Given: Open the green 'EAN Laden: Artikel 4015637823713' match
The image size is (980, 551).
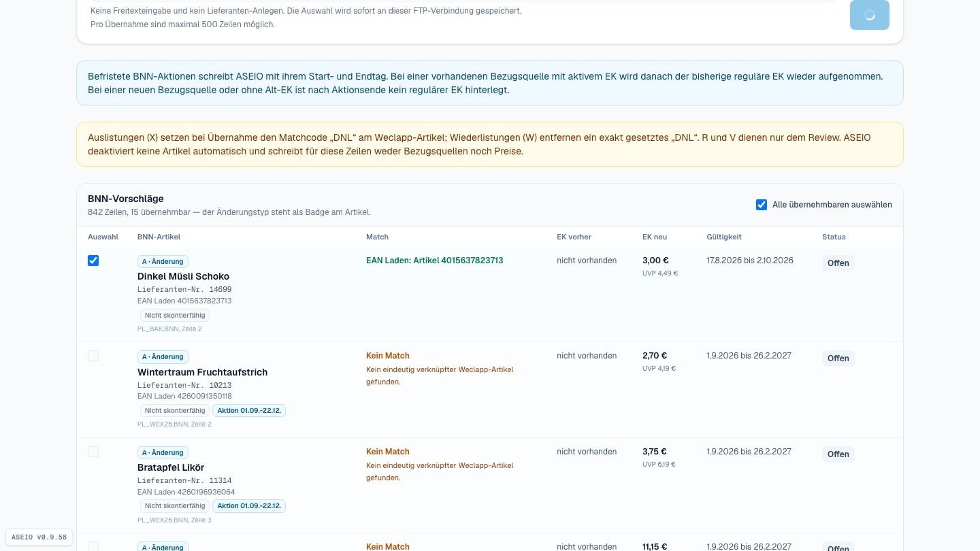Looking at the screenshot, I should point(434,261).
